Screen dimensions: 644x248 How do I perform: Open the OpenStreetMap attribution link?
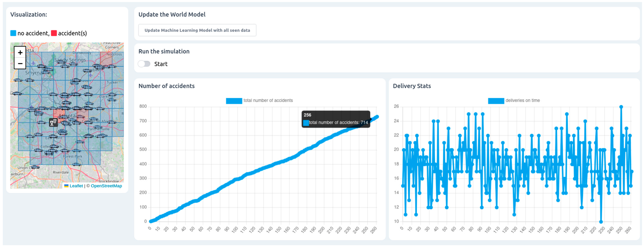tap(106, 186)
